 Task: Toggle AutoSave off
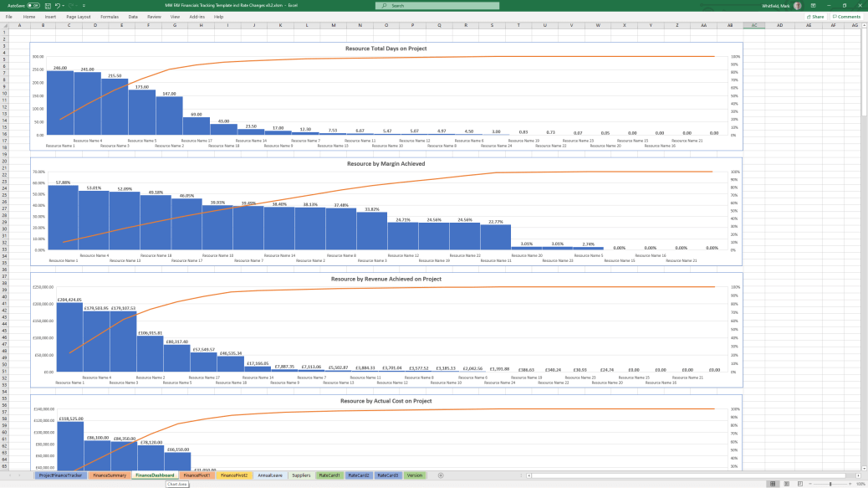[33, 5]
